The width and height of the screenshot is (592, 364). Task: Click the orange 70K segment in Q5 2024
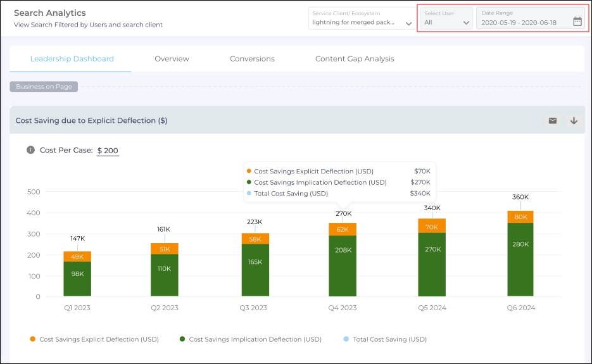click(x=432, y=226)
